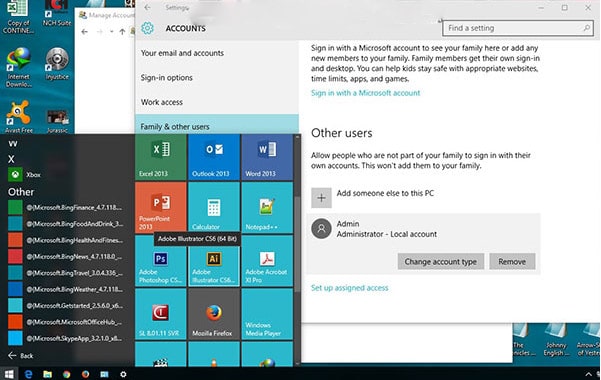This screenshot has height=380, width=601.
Task: Open Microsoft.BingNews app entry
Action: pos(65,257)
